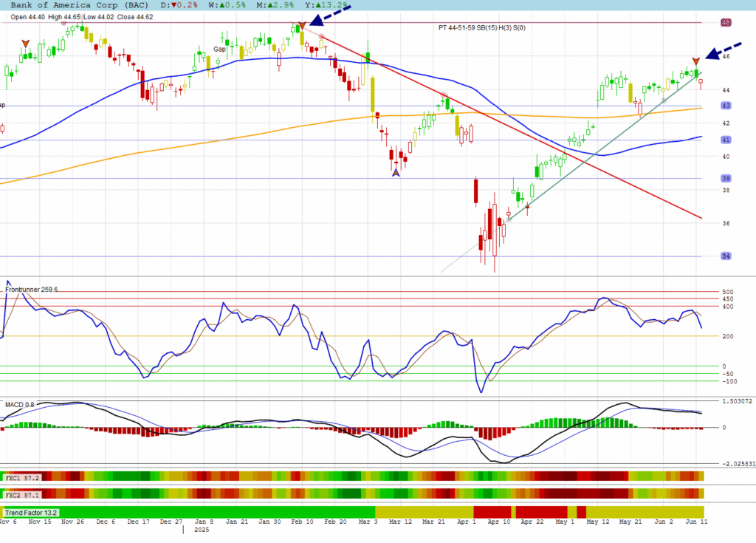756x543 pixels.
Task: Click the 36 price axis label
Action: click(x=726, y=223)
